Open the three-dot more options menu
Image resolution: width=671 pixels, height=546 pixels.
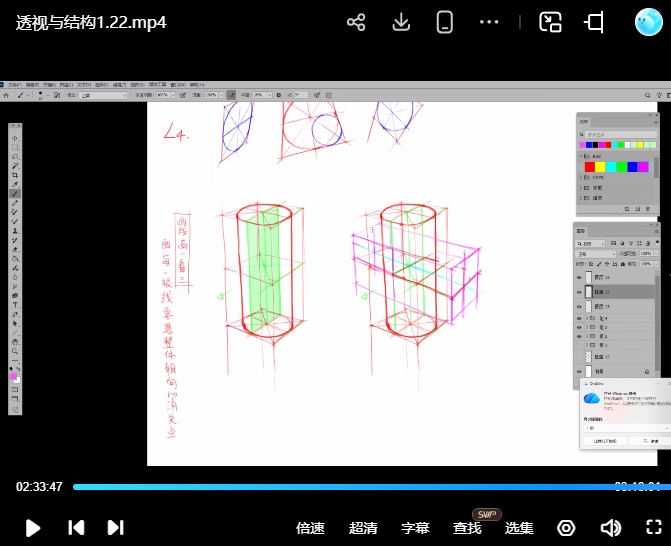point(490,23)
